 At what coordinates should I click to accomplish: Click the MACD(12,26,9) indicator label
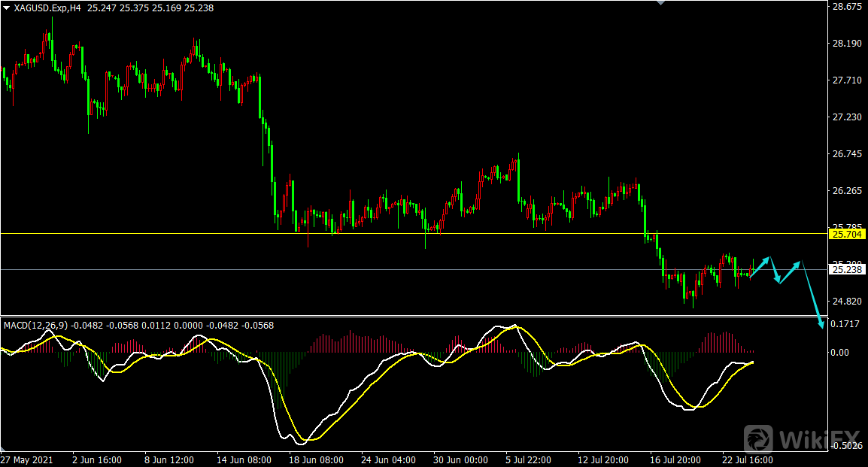35,326
